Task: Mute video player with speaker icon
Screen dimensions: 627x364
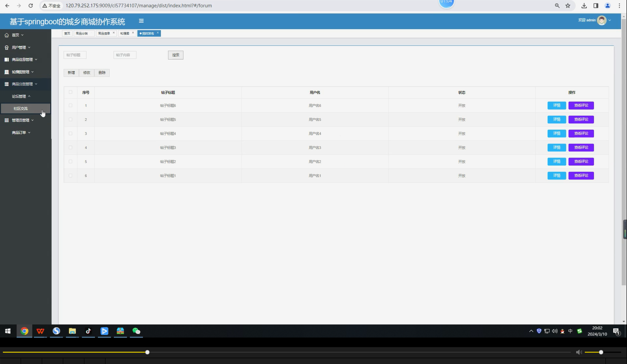Action: 579,352
